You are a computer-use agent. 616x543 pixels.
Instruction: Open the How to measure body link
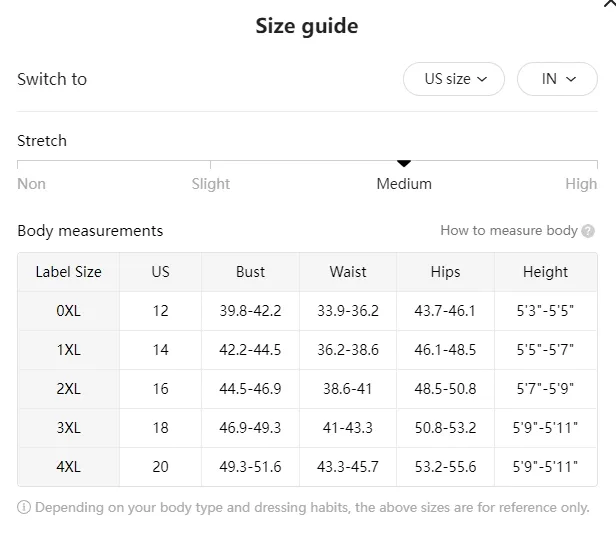(x=509, y=231)
